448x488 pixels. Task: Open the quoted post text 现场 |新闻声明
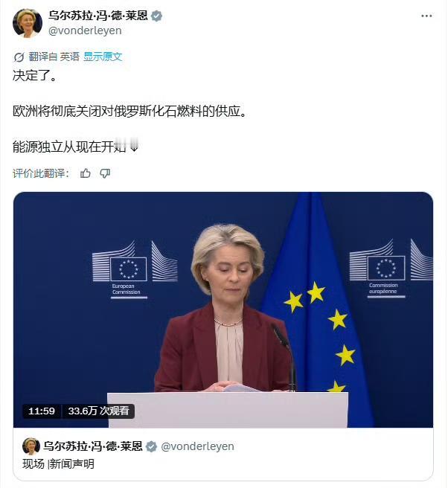tap(58, 464)
